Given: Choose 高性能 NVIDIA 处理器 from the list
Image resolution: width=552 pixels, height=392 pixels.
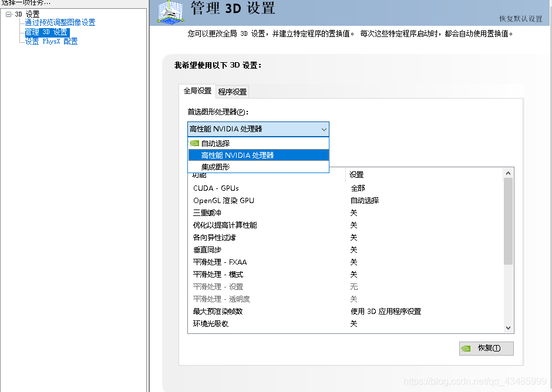Looking at the screenshot, I should click(x=258, y=155).
